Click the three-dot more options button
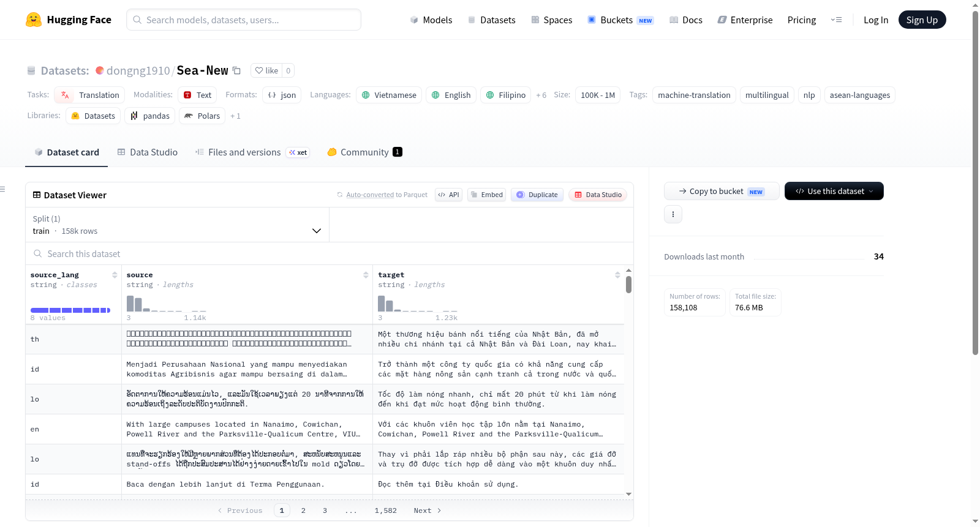This screenshot has width=980, height=527. [x=673, y=214]
